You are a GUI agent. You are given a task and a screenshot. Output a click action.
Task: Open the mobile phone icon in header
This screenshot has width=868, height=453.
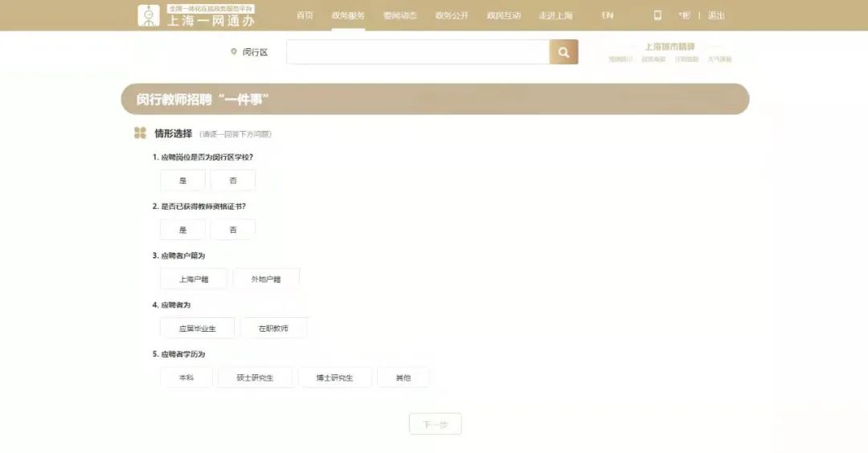point(657,15)
